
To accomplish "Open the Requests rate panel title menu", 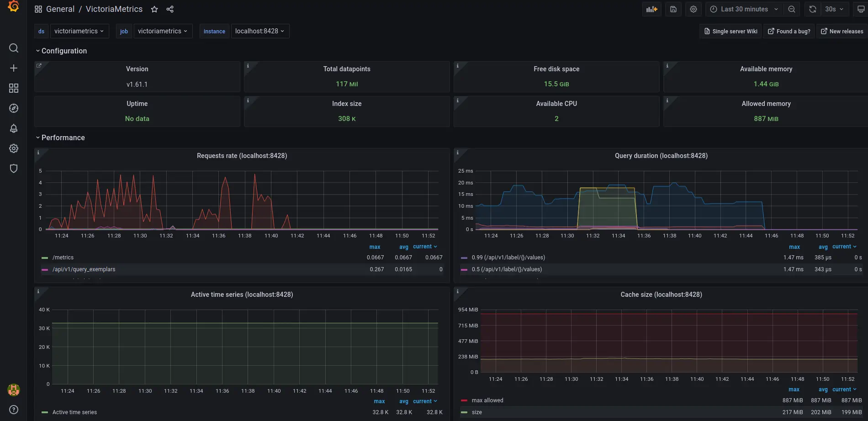I will pos(242,156).
